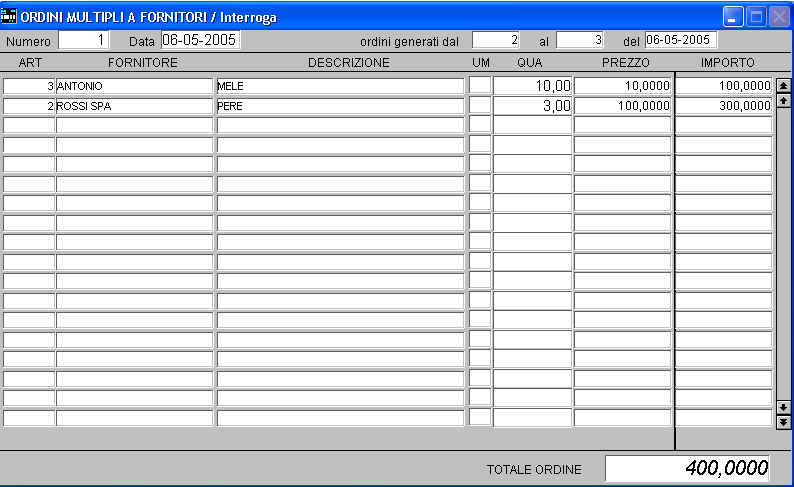This screenshot has width=794, height=487.
Task: Select the ROSSI SPA fornitore cell
Action: pos(134,106)
